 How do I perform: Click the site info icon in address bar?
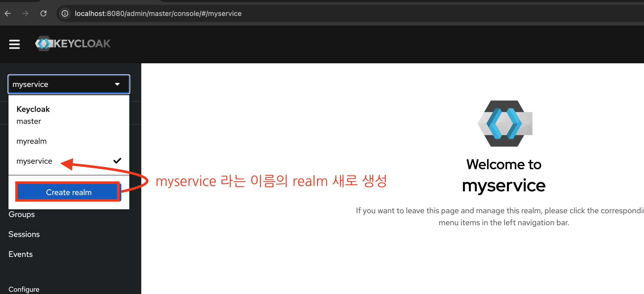tap(65, 13)
